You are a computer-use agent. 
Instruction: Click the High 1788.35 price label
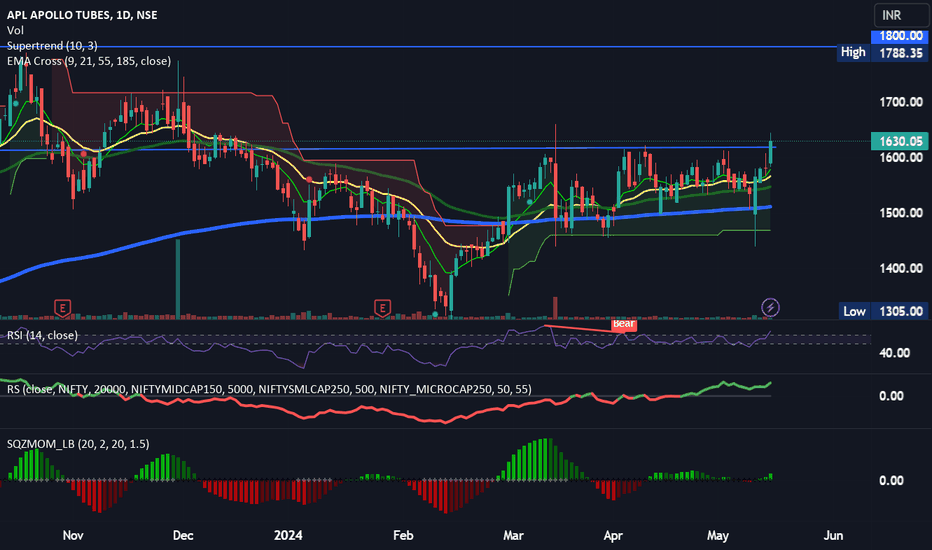coord(882,53)
